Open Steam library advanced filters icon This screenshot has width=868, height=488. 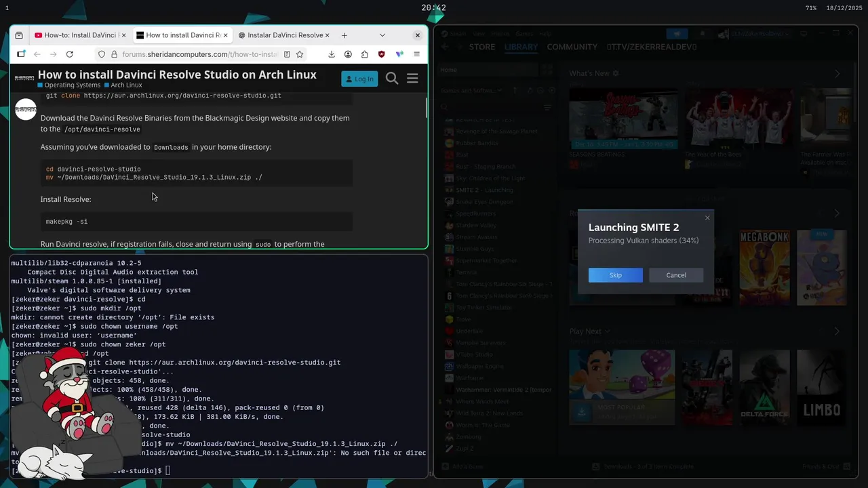tap(547, 107)
